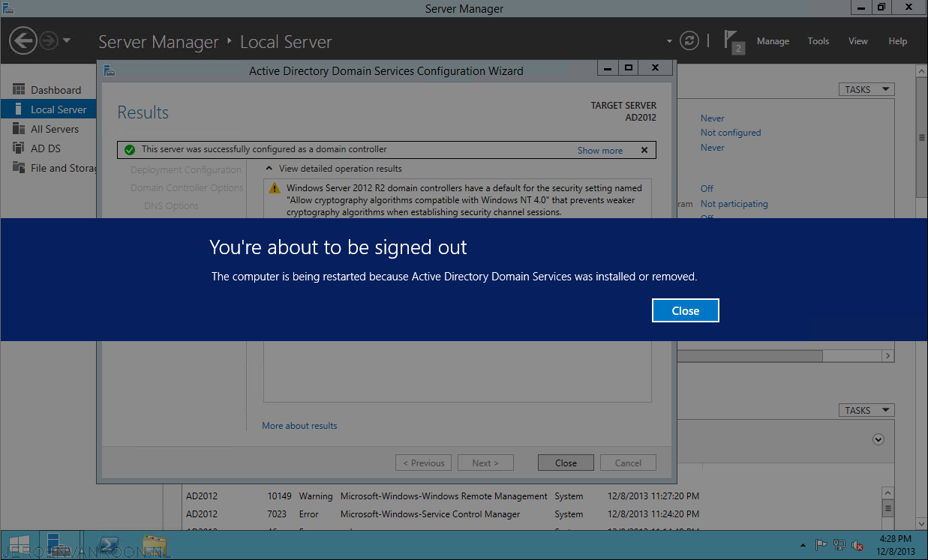Select the event row with ID 7023

[x=530, y=514]
